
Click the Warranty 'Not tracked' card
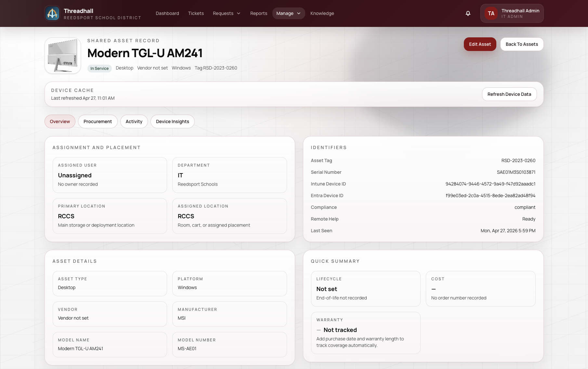coord(366,333)
